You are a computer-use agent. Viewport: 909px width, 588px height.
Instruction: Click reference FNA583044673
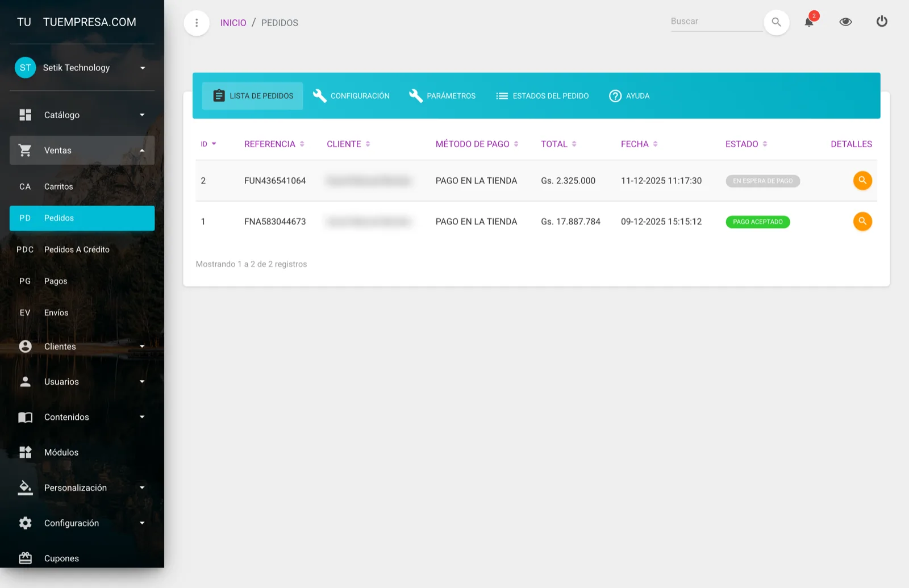tap(275, 222)
